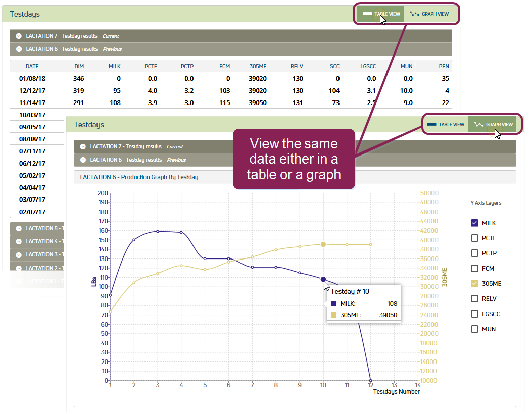Viewport: 532px width, 414px height.
Task: Click the table icon in the front graph panel
Action: 431,124
